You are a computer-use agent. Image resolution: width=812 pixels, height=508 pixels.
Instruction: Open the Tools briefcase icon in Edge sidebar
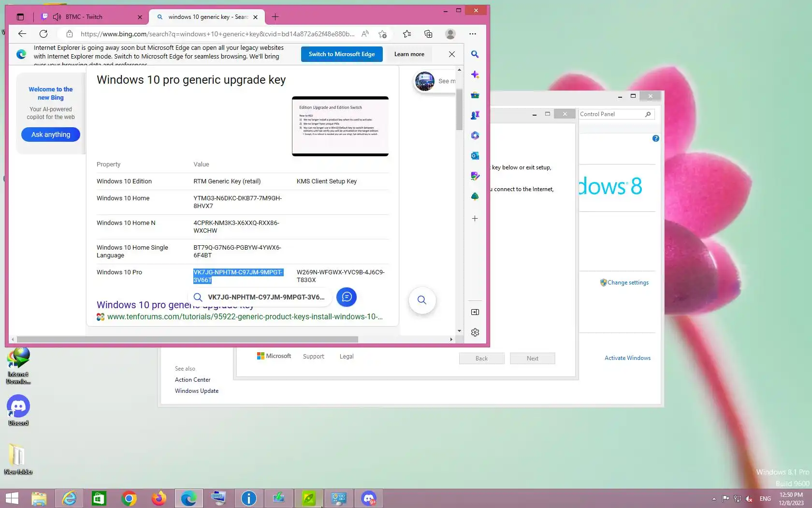[475, 95]
